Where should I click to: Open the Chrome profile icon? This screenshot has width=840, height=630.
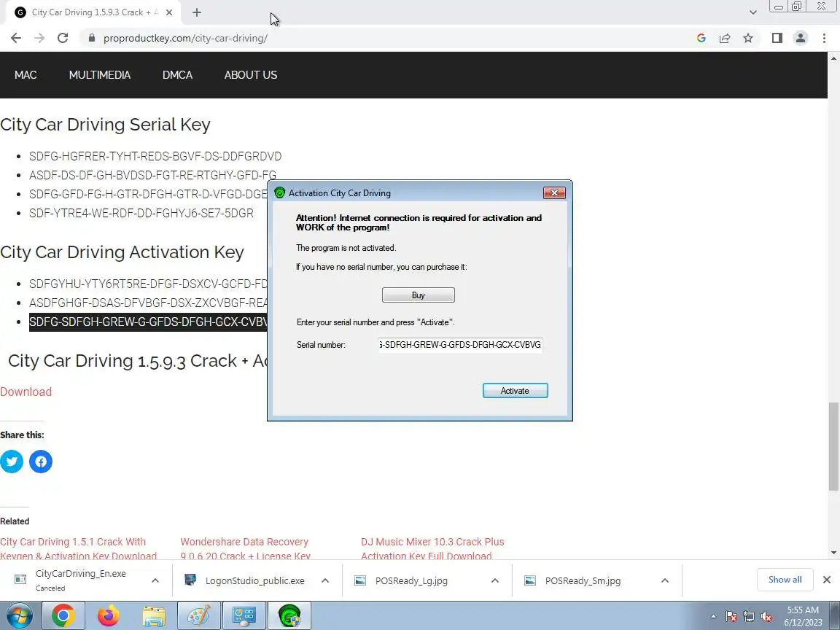coord(801,38)
